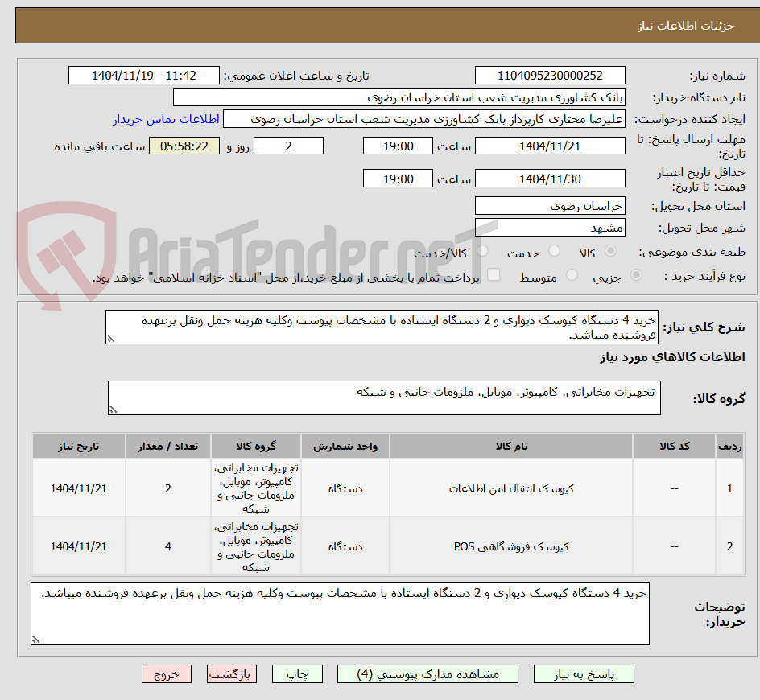760x700 pixels.
Task: Select the جزیی purchase type radio
Action: click(x=636, y=275)
